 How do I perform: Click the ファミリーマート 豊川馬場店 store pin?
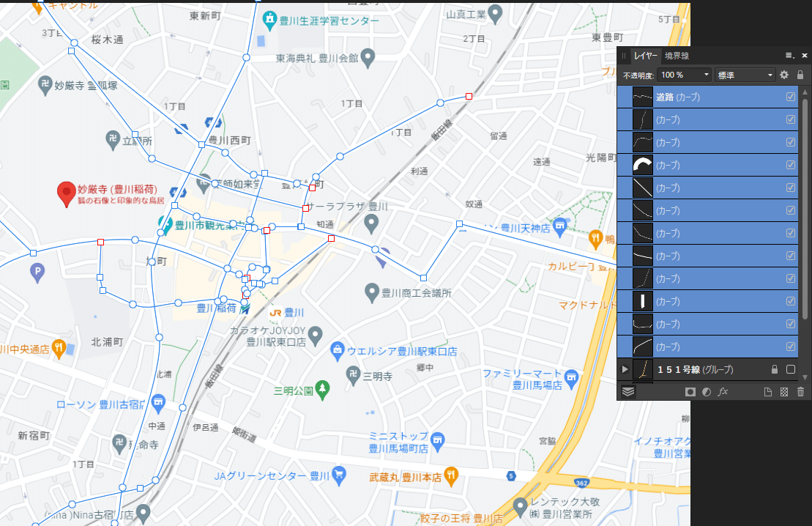coord(571,379)
